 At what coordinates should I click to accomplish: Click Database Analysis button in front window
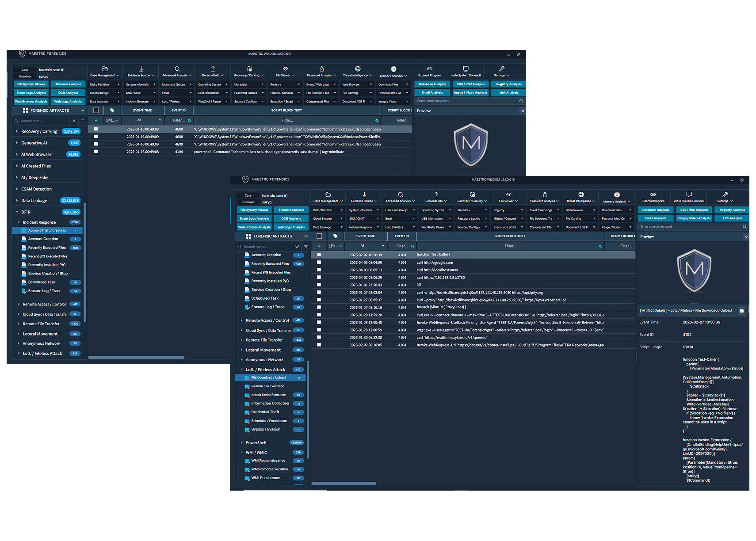[x=656, y=210]
